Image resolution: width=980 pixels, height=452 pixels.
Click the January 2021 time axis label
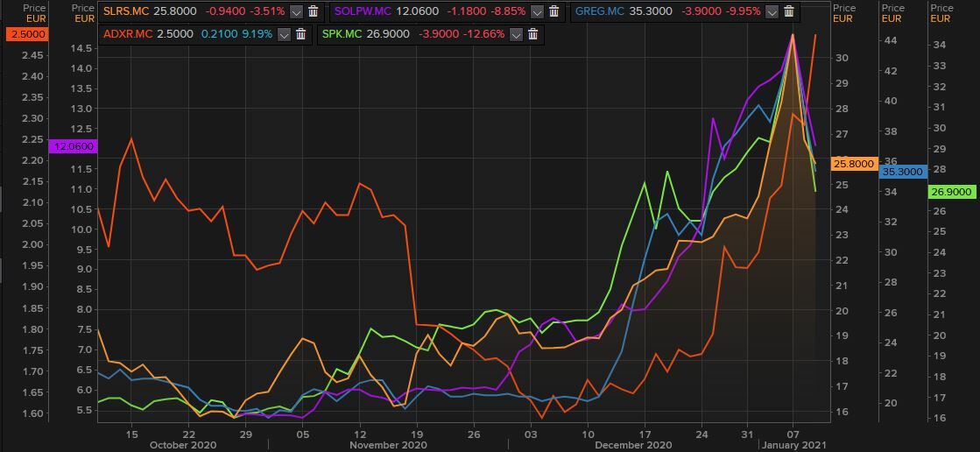[794, 445]
